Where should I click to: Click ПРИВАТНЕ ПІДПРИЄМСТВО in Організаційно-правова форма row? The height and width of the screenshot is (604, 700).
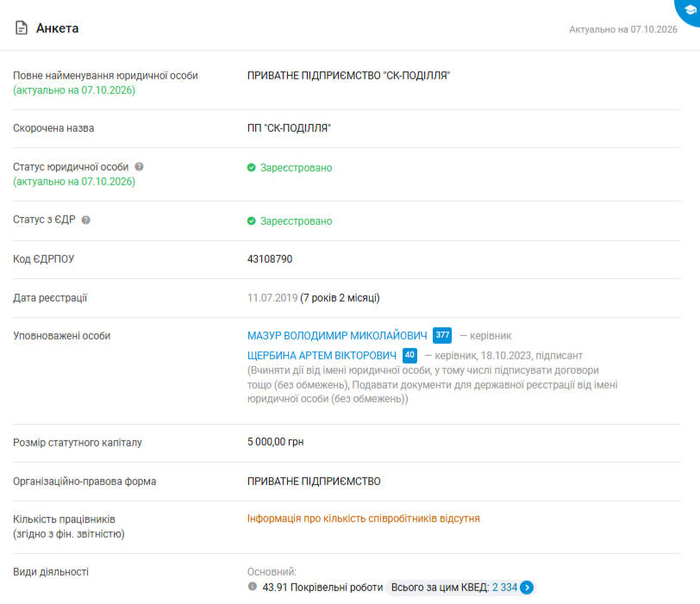click(314, 482)
